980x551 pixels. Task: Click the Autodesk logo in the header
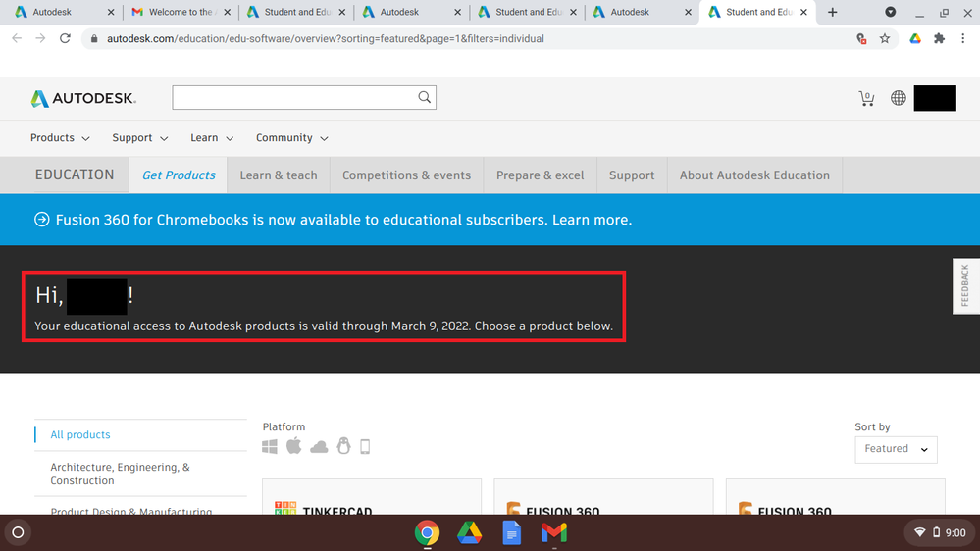[x=83, y=98]
